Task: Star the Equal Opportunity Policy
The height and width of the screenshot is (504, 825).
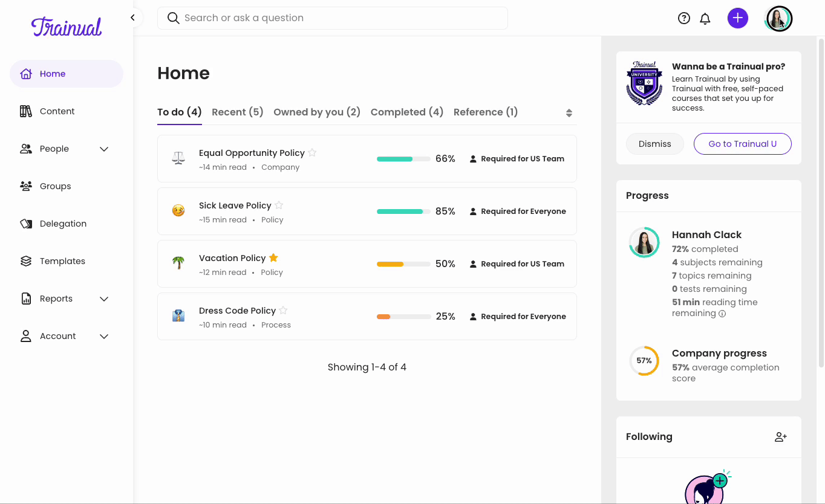Action: 312,152
